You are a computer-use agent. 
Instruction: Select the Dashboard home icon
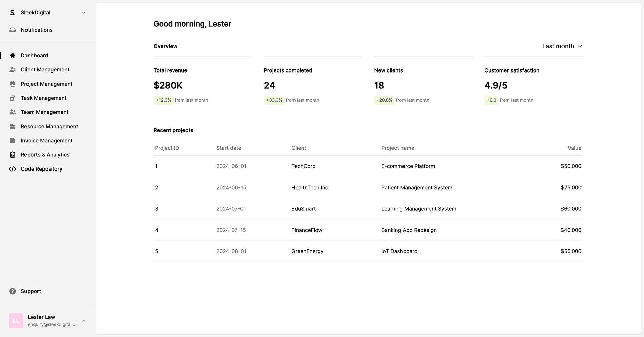point(12,55)
